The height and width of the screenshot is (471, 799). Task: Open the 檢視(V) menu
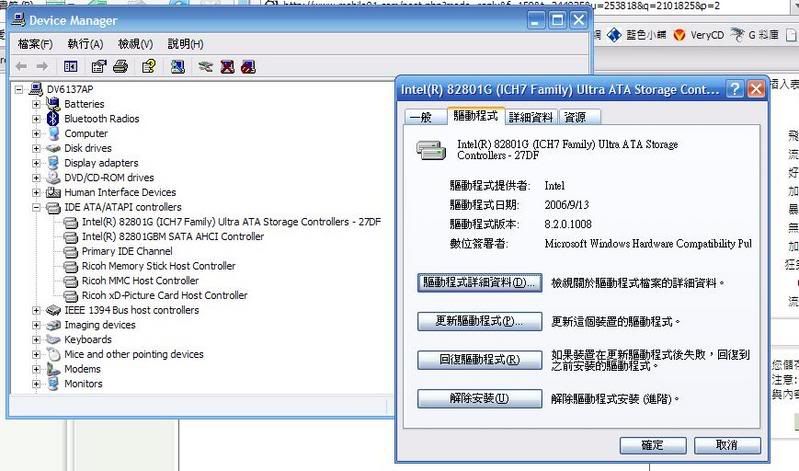tap(135, 44)
